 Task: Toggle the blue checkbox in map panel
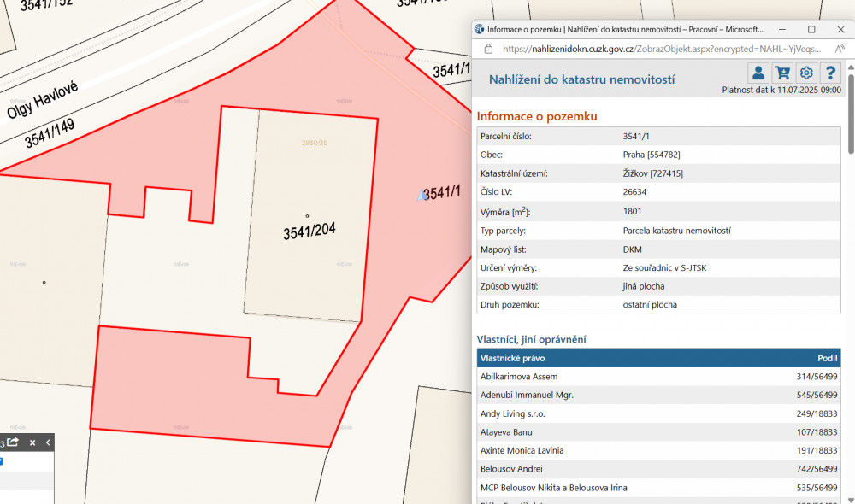1,461
